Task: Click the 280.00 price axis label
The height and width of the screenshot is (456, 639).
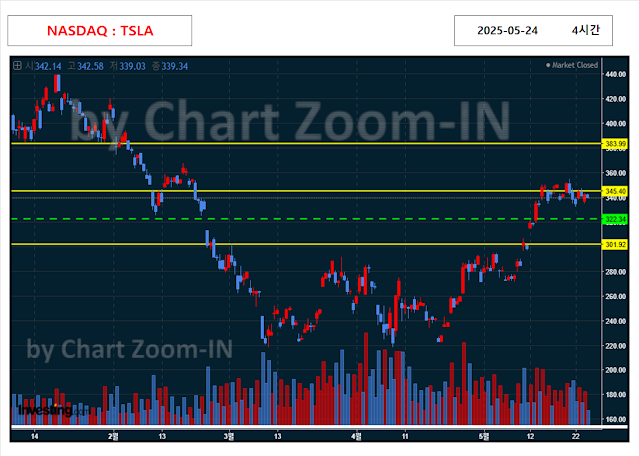Action: coord(616,272)
